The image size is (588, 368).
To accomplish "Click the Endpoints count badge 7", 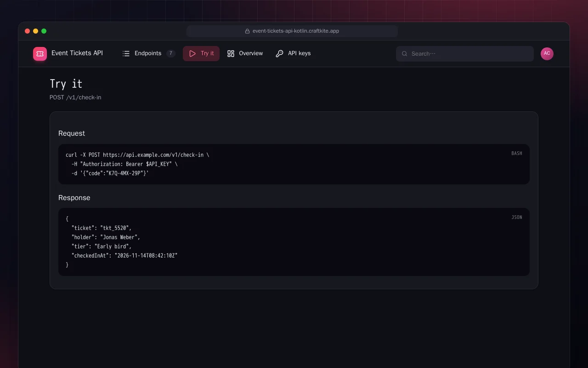I will click(171, 53).
